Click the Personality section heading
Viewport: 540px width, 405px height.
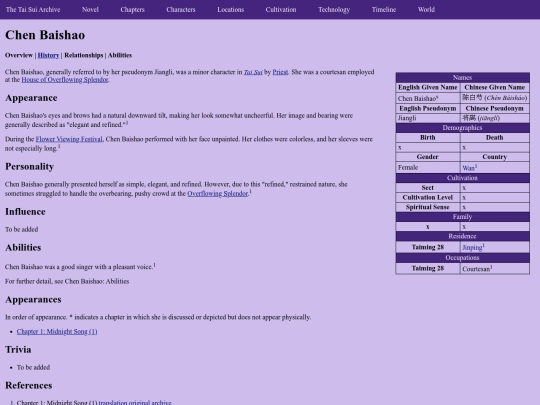[x=30, y=167]
